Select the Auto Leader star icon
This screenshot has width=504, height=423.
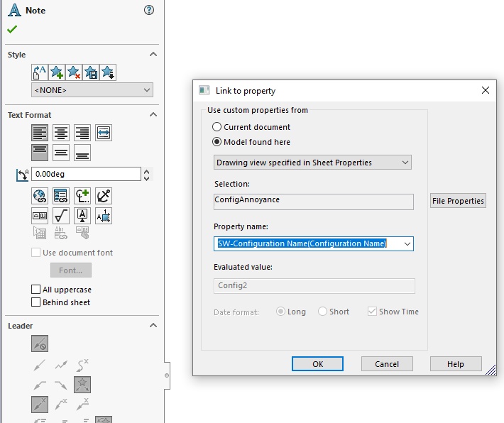point(82,385)
